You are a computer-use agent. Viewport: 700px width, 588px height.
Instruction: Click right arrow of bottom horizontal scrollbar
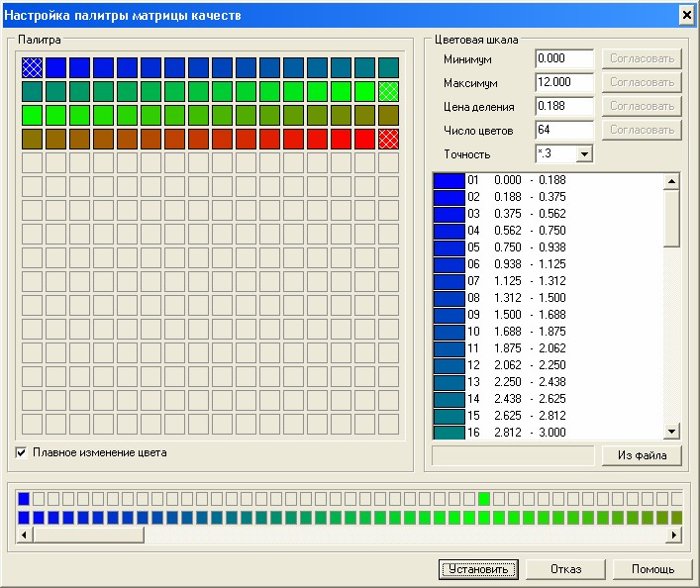click(674, 535)
